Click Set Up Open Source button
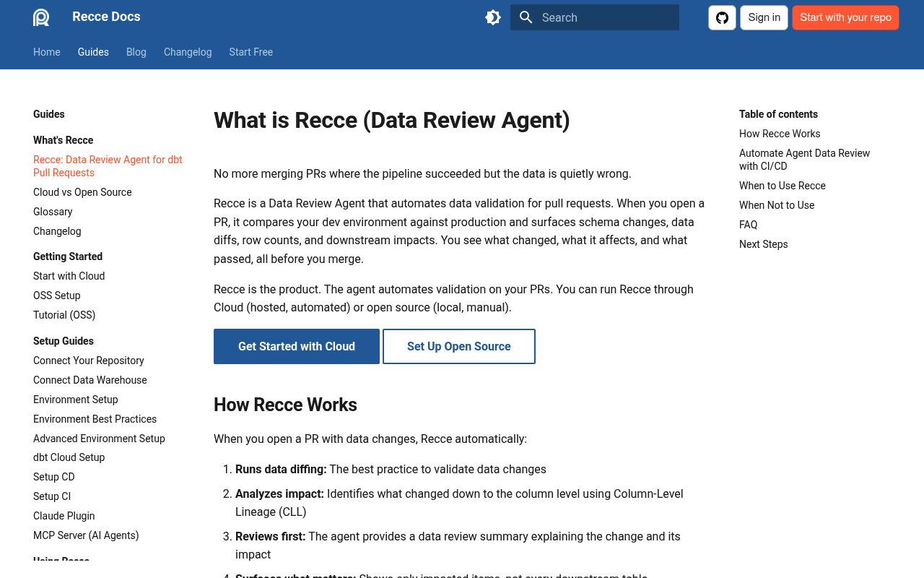 (459, 347)
